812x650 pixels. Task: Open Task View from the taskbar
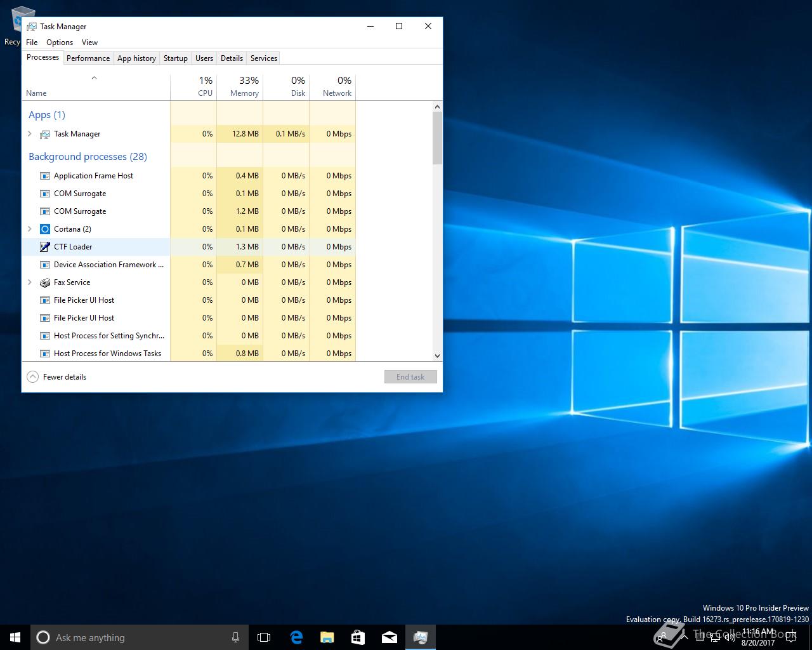(264, 637)
